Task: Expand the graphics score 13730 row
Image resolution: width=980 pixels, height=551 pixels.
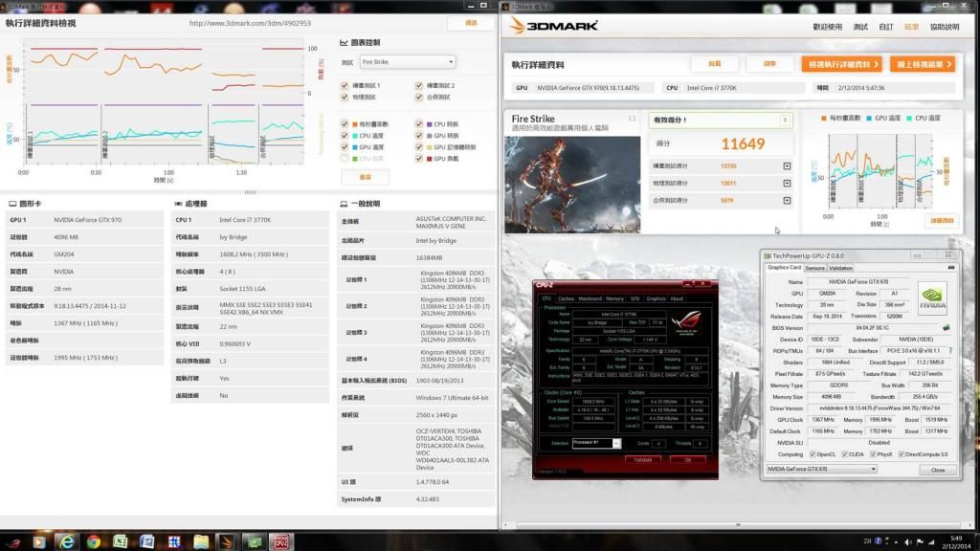Action: pyautogui.click(x=787, y=166)
